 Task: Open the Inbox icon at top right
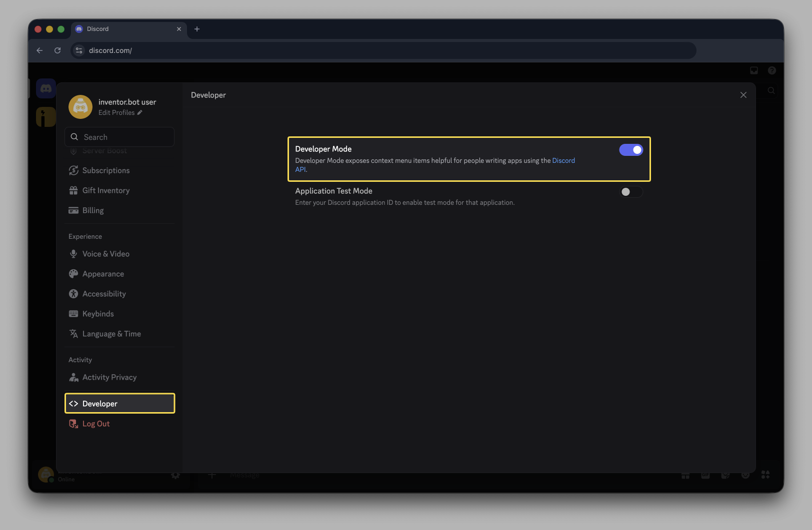click(x=754, y=70)
